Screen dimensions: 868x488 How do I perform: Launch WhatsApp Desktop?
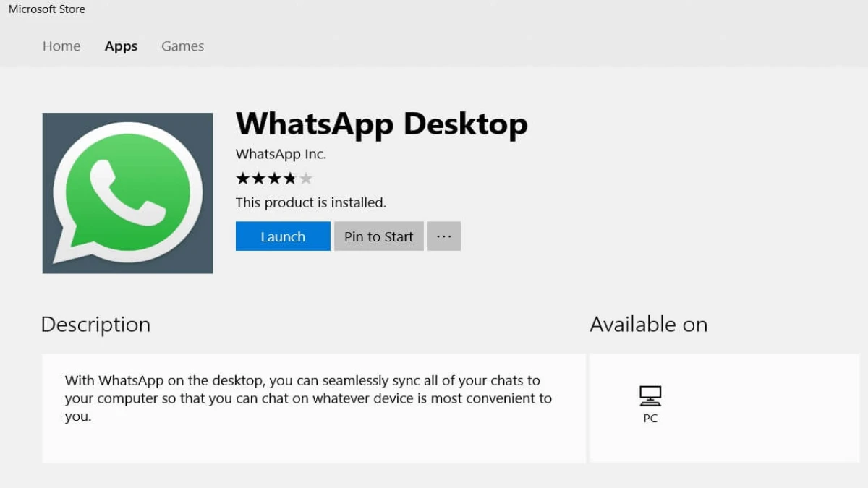coord(283,236)
